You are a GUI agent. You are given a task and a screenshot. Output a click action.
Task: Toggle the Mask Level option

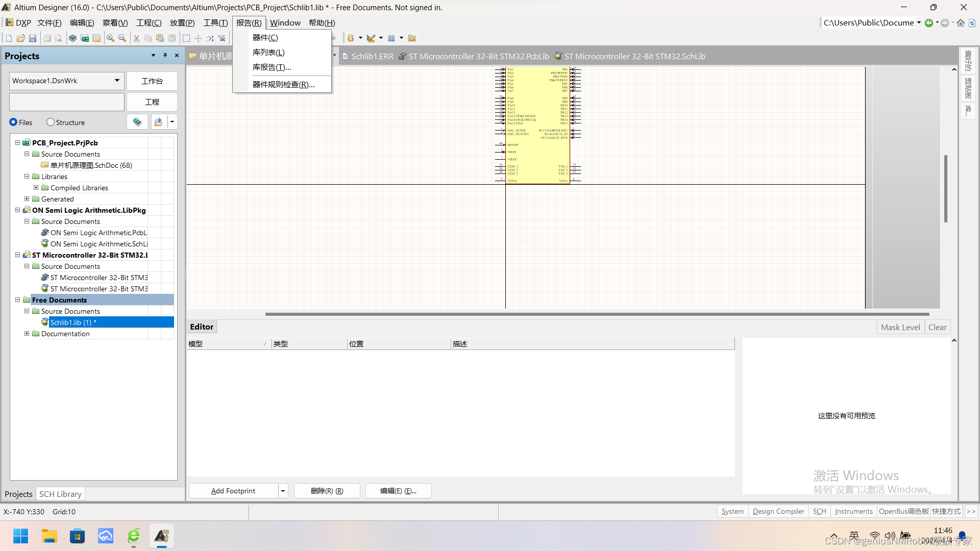pos(900,327)
